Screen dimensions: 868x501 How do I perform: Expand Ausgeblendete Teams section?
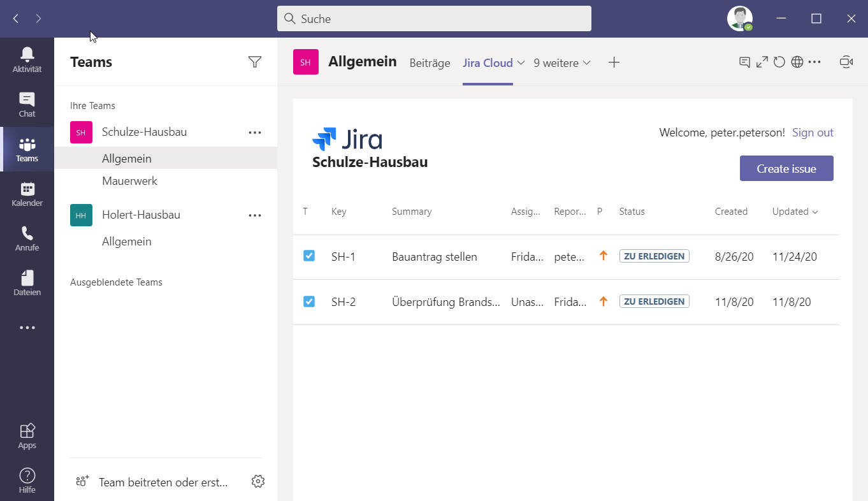[x=116, y=282]
